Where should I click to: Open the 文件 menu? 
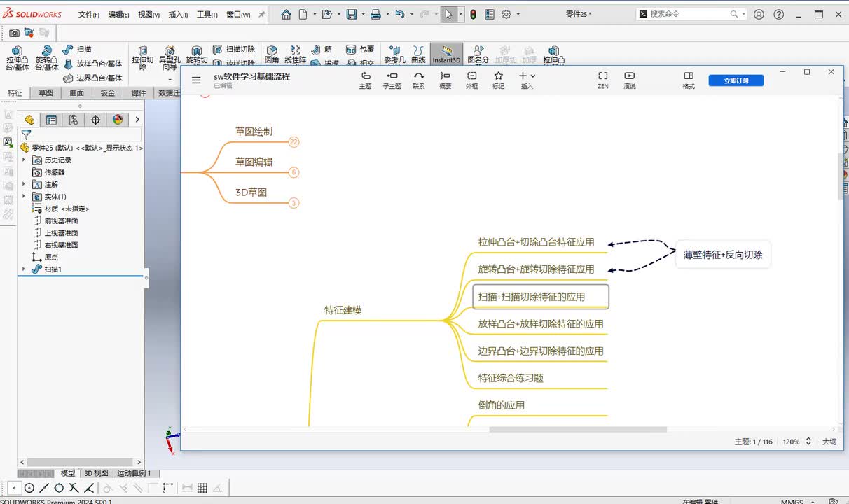(88, 15)
